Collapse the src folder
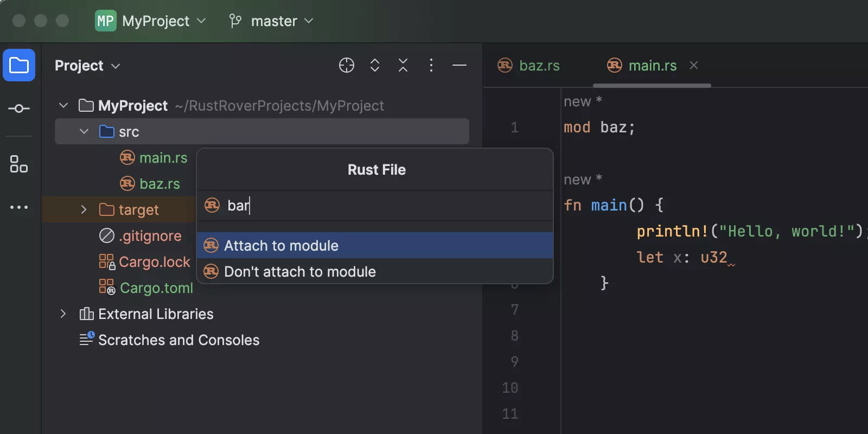The image size is (868, 434). click(x=84, y=132)
